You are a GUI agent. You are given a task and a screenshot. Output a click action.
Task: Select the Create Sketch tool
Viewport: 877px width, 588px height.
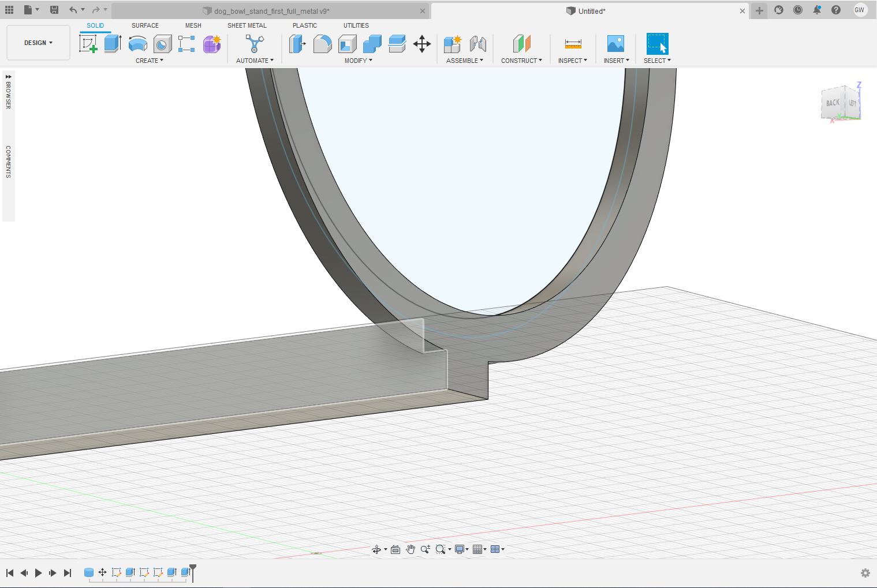point(88,44)
